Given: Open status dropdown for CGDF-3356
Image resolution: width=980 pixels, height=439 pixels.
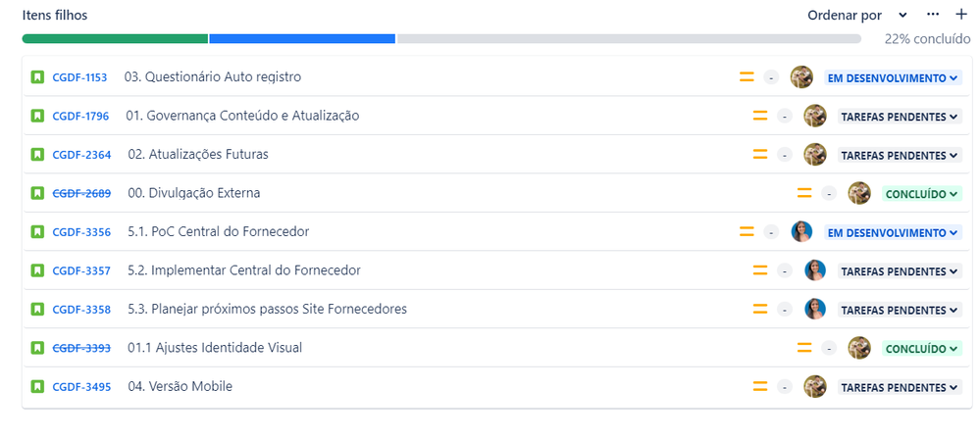Looking at the screenshot, I should pos(893,232).
